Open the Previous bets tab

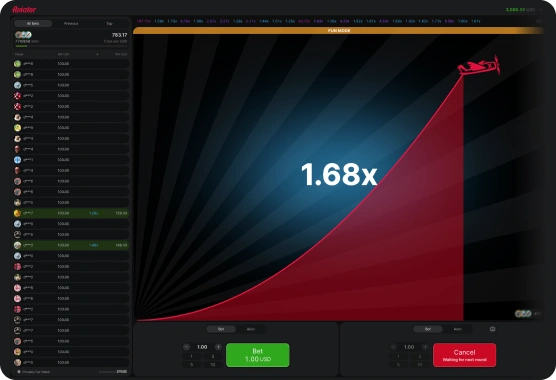coord(71,24)
